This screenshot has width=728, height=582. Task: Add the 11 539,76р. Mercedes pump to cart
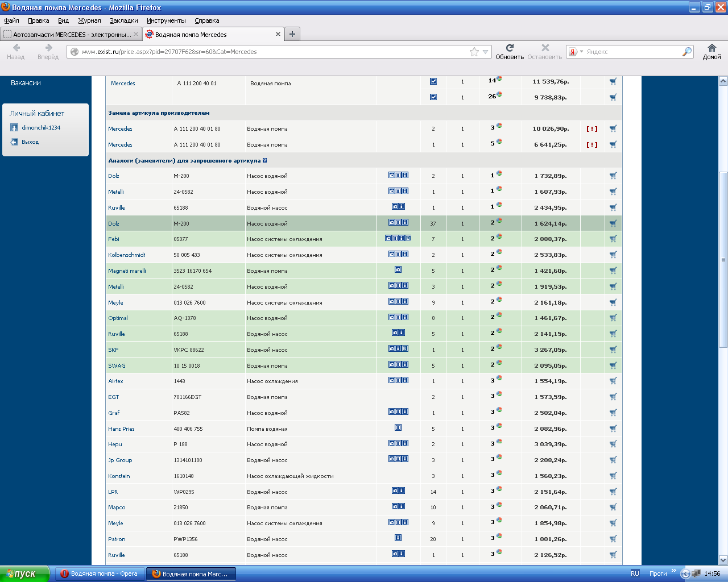(x=613, y=81)
